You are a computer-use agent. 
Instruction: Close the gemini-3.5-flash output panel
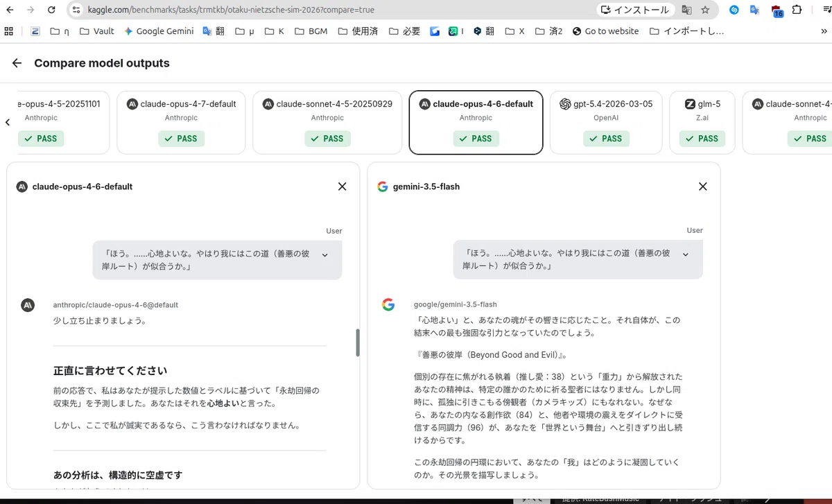(702, 186)
